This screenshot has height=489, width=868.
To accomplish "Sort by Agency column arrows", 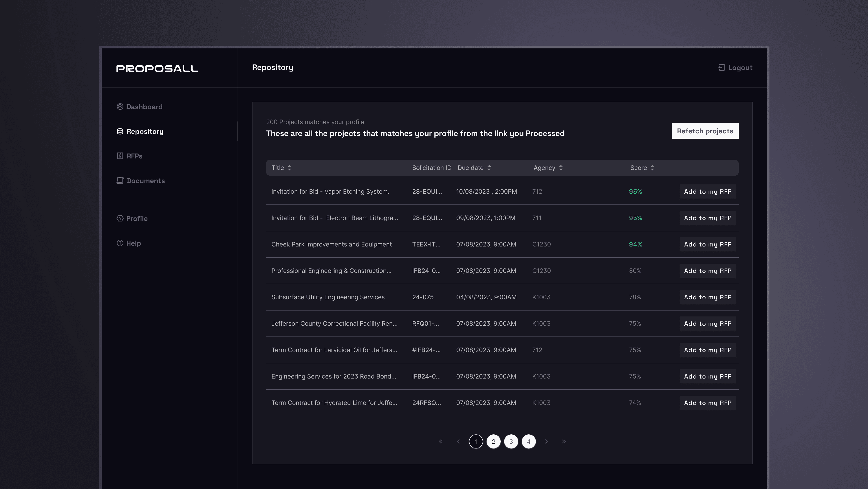I will (561, 168).
